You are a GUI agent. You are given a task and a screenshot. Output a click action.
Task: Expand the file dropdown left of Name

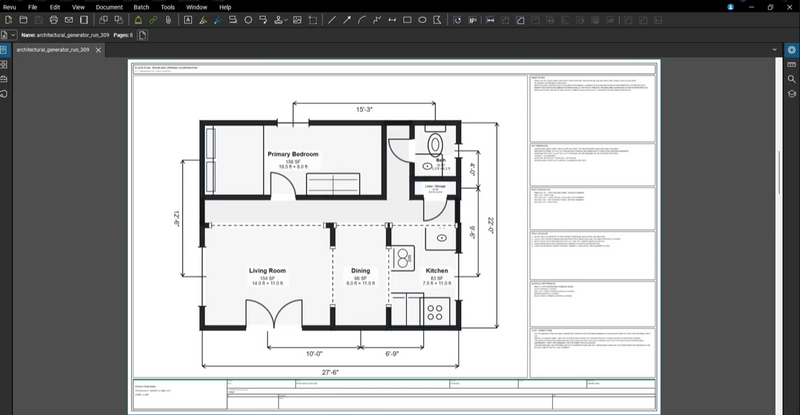point(13,35)
